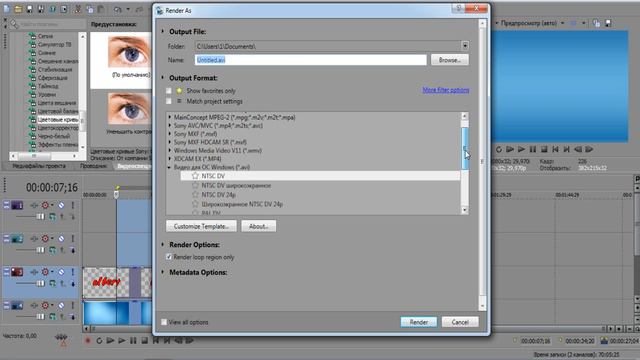640x360 pixels.
Task: Collapse the Output File section
Action: click(163, 31)
